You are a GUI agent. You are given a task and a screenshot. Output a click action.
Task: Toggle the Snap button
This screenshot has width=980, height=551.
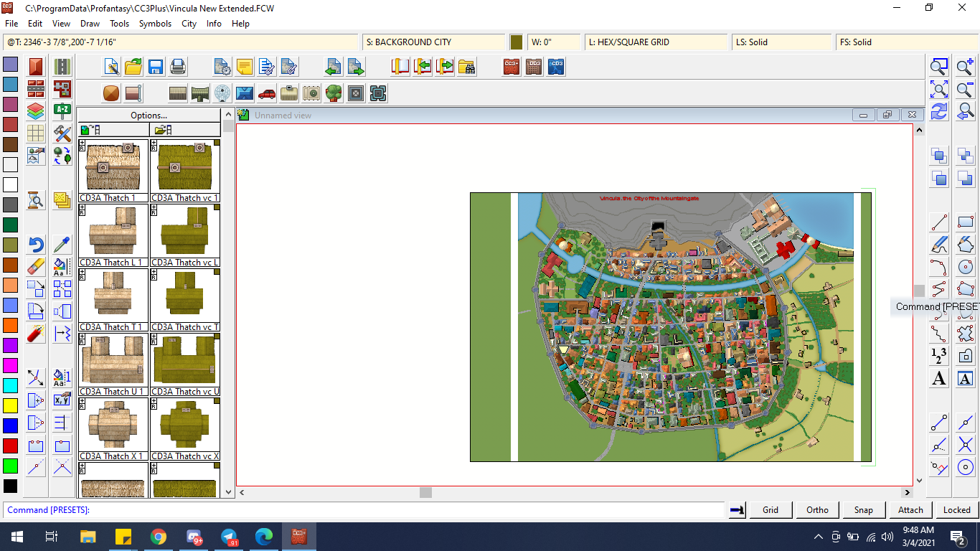coord(864,510)
